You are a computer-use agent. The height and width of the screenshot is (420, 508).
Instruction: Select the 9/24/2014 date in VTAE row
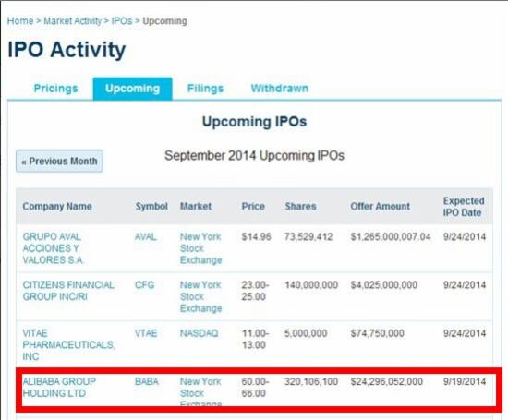[x=465, y=333]
